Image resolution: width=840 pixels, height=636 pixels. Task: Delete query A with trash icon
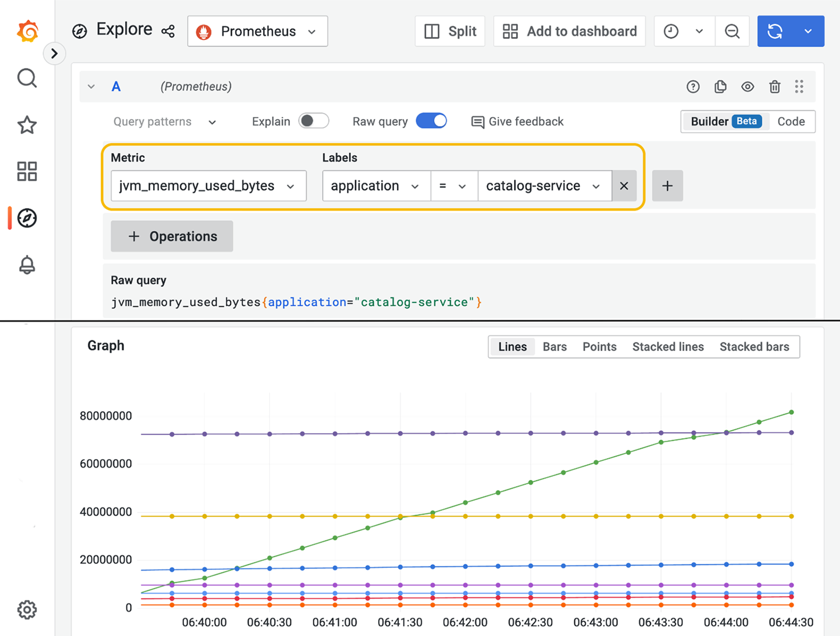[775, 87]
